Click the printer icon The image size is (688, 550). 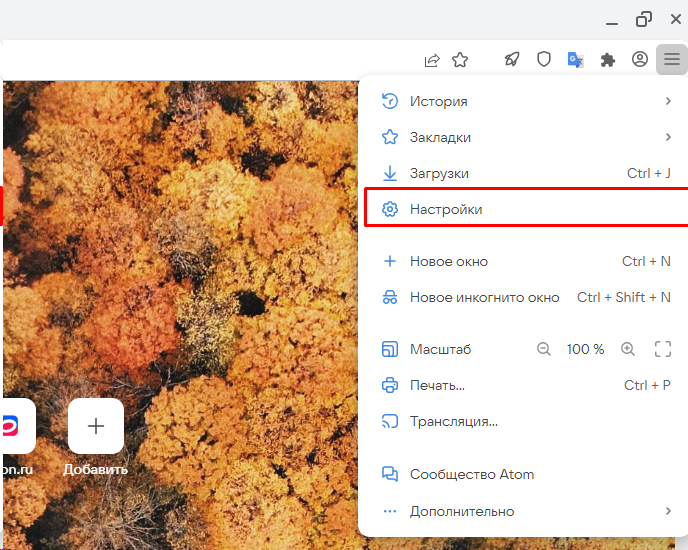coord(390,385)
